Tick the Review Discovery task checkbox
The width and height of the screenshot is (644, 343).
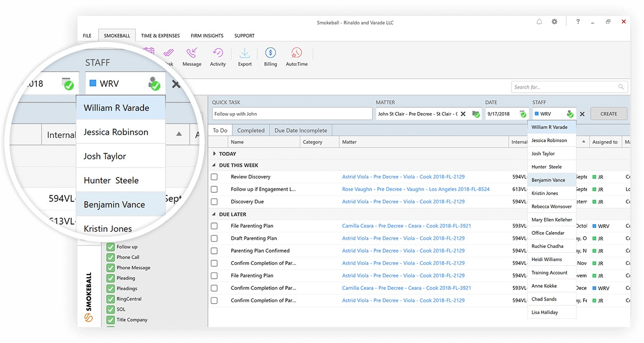coord(214,177)
